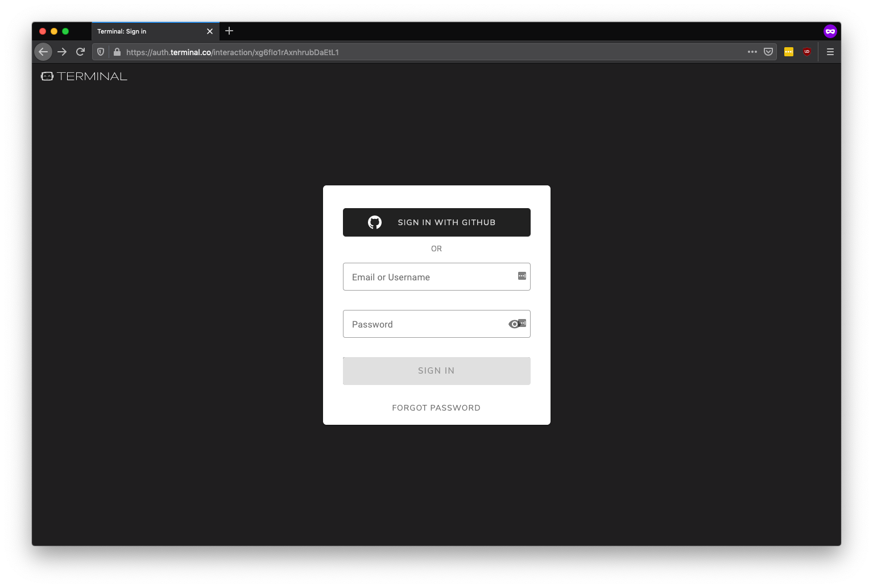The image size is (873, 588).
Task: Click the autofill icon beside the password eye
Action: point(522,322)
